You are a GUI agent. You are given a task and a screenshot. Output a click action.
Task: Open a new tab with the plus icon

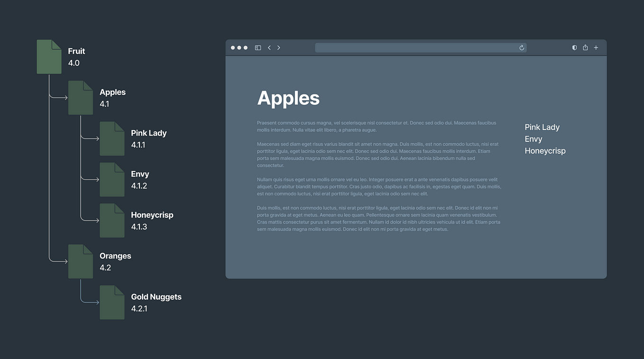[x=596, y=47]
